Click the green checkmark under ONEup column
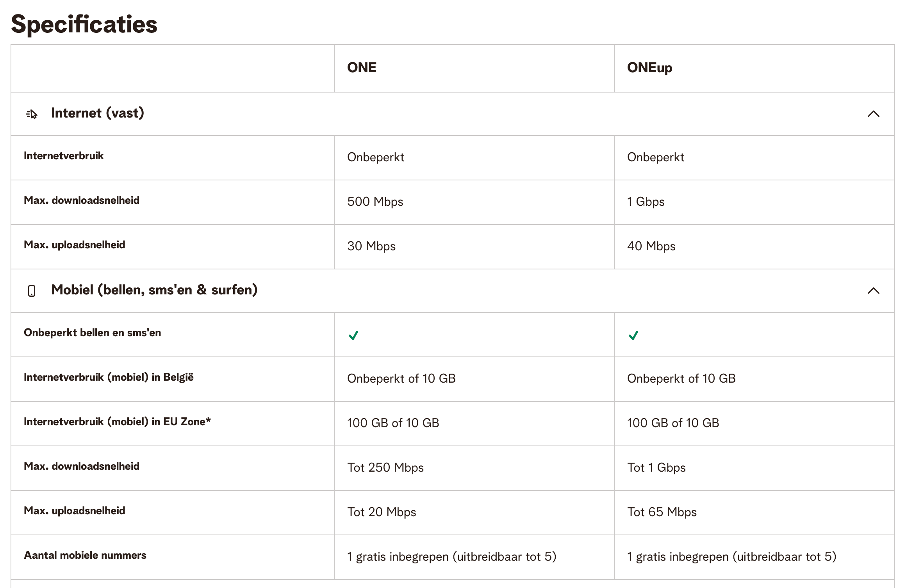The image size is (899, 588). click(x=633, y=335)
